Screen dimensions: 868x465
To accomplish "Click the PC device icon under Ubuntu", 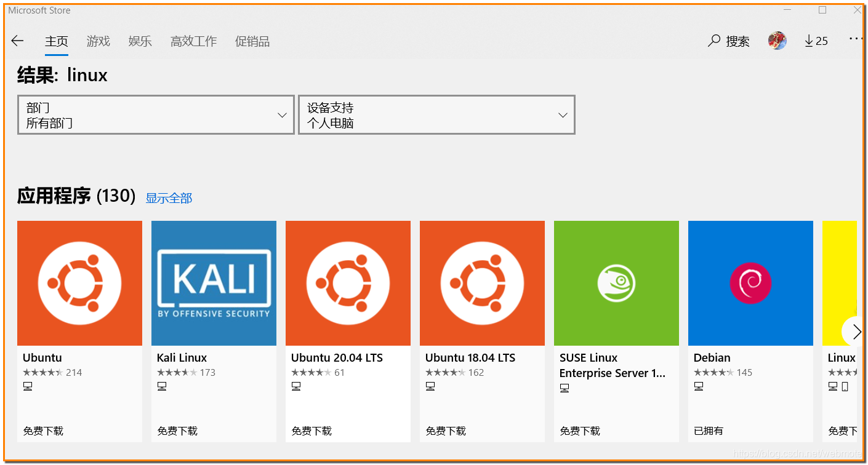I will coord(28,386).
